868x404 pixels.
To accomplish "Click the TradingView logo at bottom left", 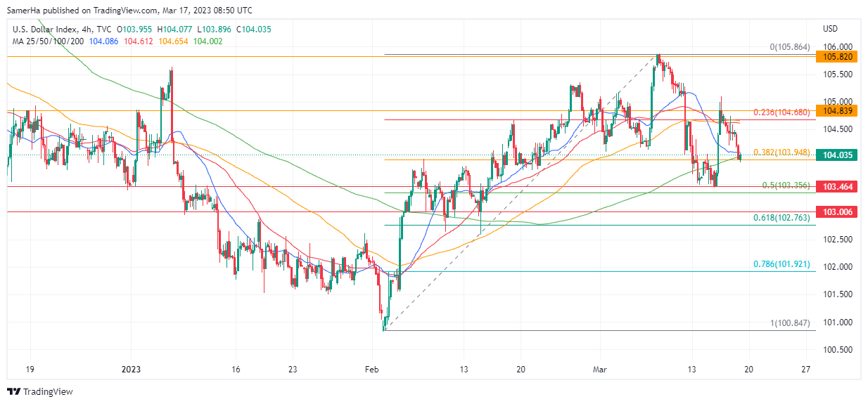I will coord(39,391).
